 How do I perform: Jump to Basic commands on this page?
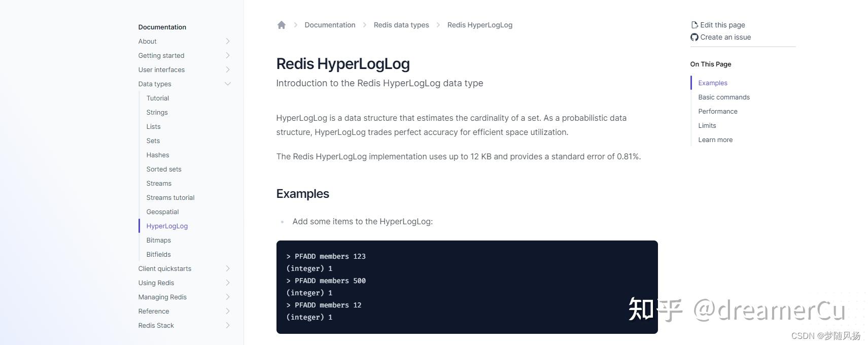tap(724, 97)
